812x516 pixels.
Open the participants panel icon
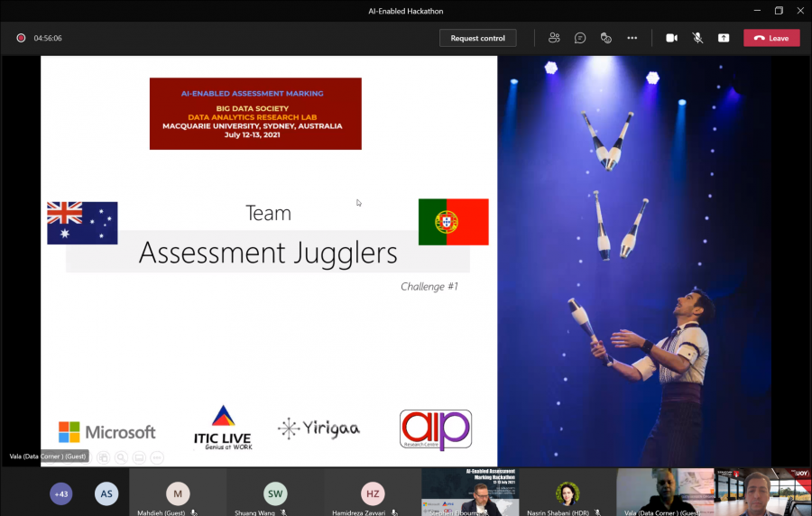coord(554,38)
